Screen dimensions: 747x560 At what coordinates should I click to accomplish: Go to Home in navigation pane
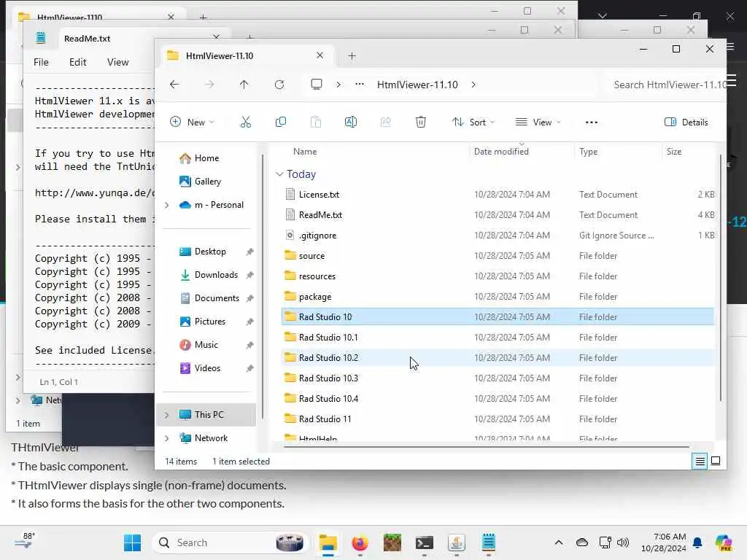pyautogui.click(x=206, y=158)
